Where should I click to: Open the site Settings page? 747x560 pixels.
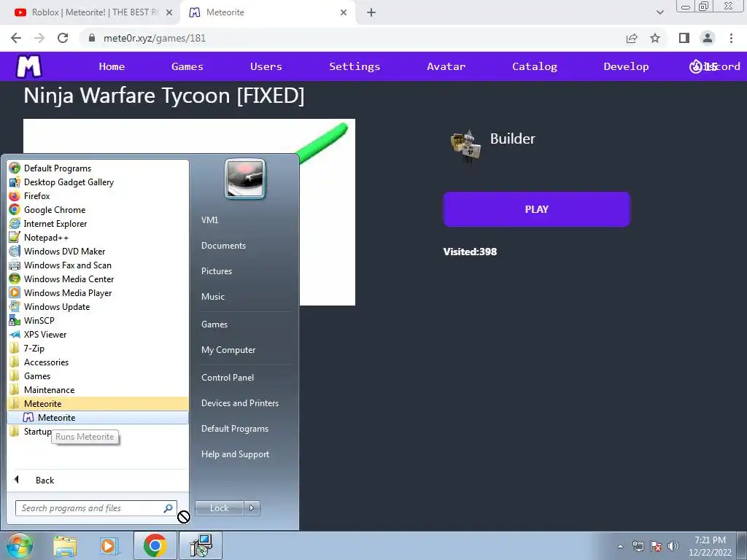[x=355, y=66]
